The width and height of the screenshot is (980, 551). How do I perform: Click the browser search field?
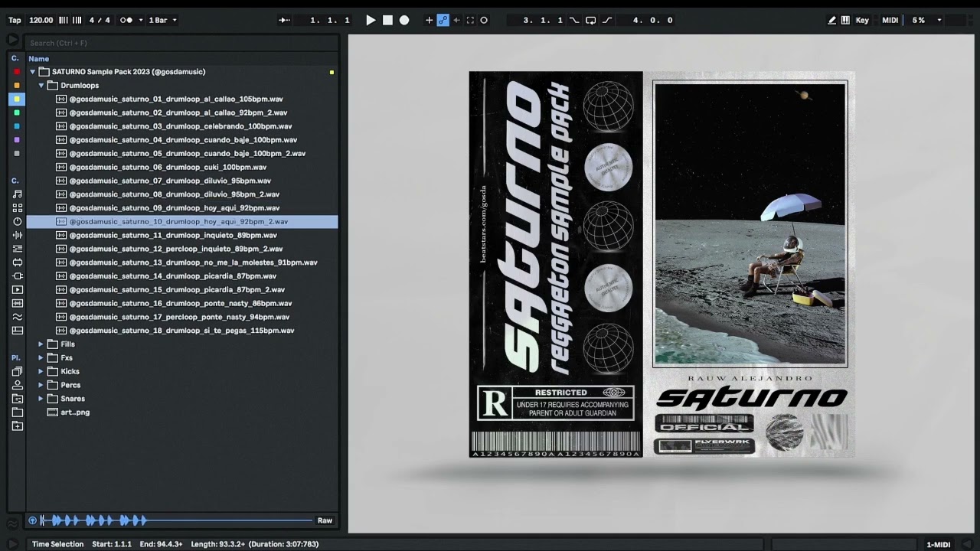[x=182, y=43]
